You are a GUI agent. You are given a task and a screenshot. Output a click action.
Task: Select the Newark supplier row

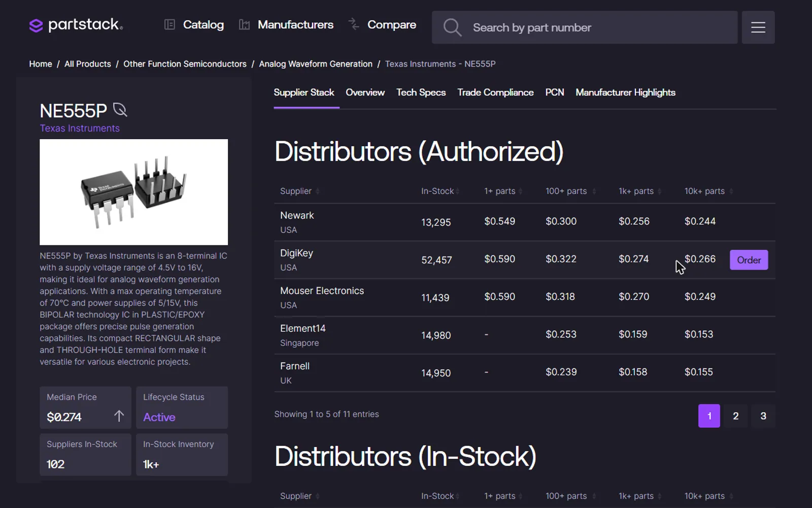[525, 222]
